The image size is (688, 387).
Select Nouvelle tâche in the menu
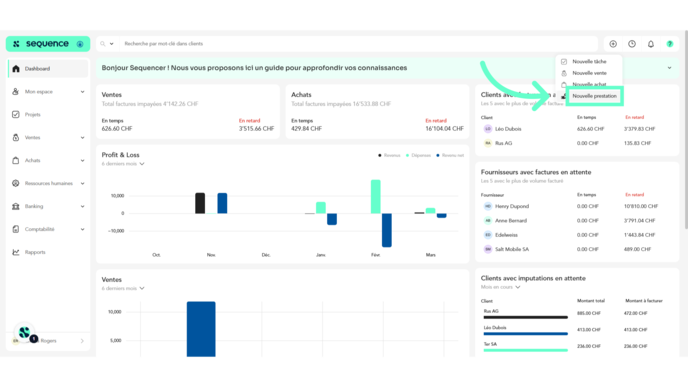pyautogui.click(x=589, y=62)
